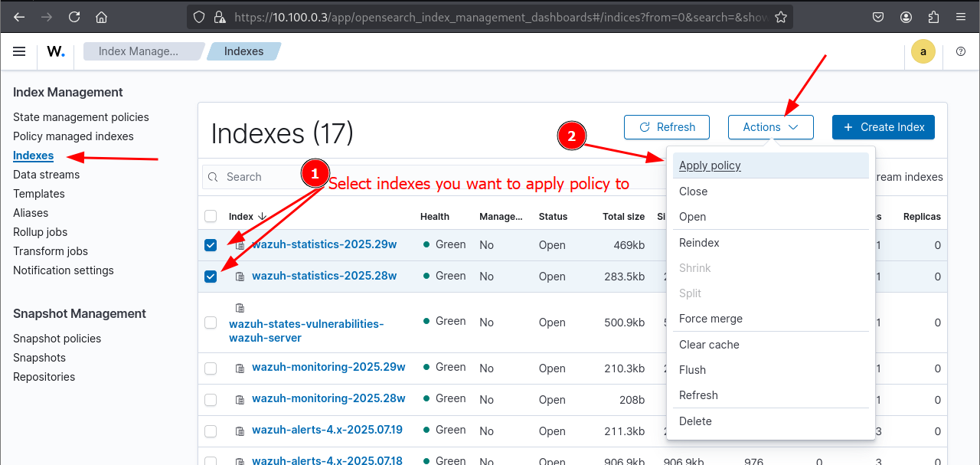Viewport: 980px width, 465px height.
Task: Open wazuh-monitoring-2025.28w index link
Action: tap(328, 398)
